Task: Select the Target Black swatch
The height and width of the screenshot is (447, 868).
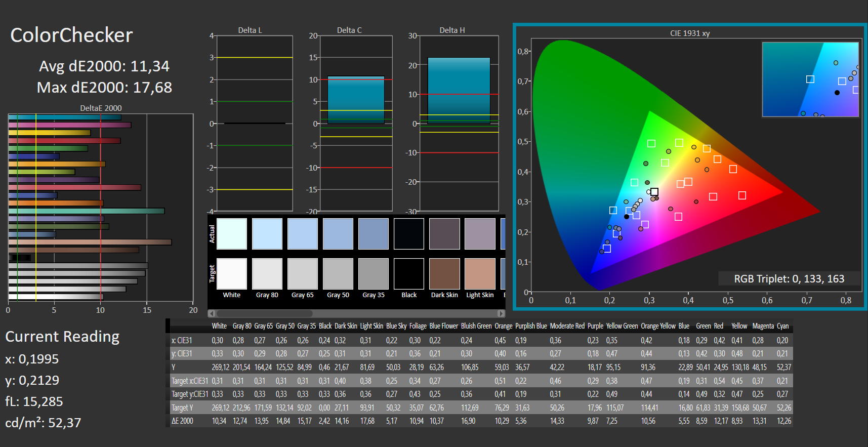Action: tap(409, 274)
